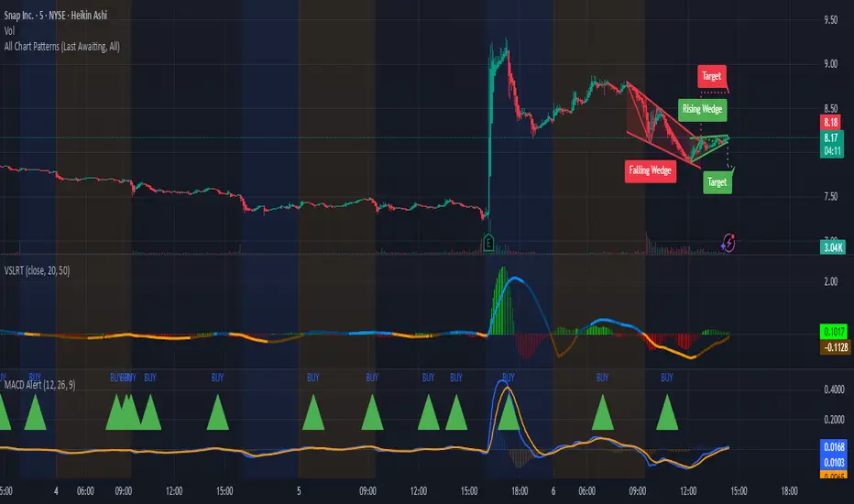Click the red 'Falling Wedge' pattern label
854x504 pixels.
(x=651, y=170)
